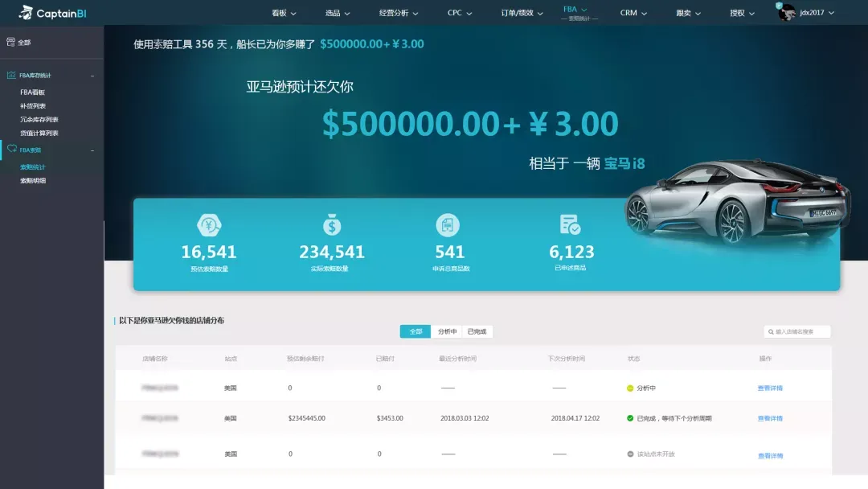Open 冗余库存列表 in the sidebar

pos(39,120)
